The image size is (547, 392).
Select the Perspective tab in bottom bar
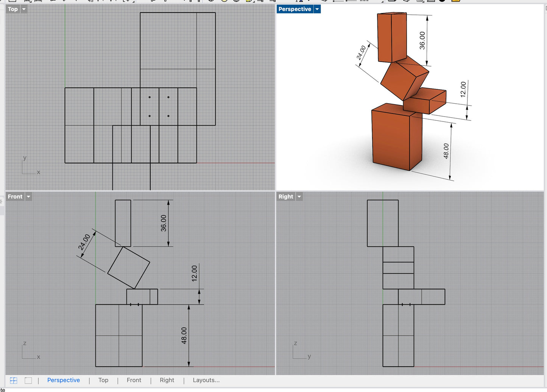pos(64,380)
